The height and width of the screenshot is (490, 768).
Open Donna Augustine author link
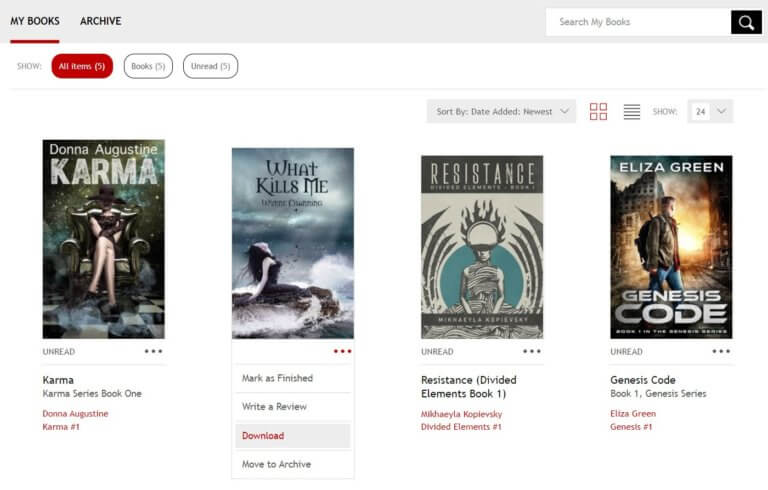[75, 413]
